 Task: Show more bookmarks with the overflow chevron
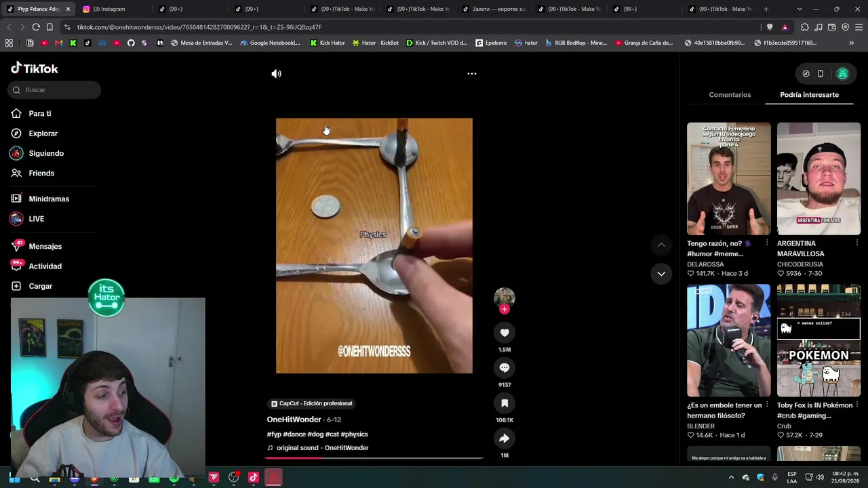(x=852, y=43)
